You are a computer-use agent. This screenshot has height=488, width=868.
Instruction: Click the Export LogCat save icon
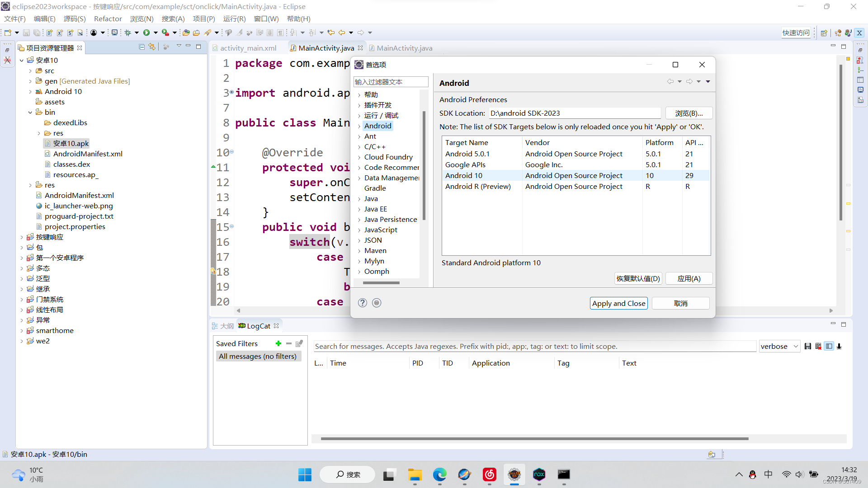coord(808,347)
